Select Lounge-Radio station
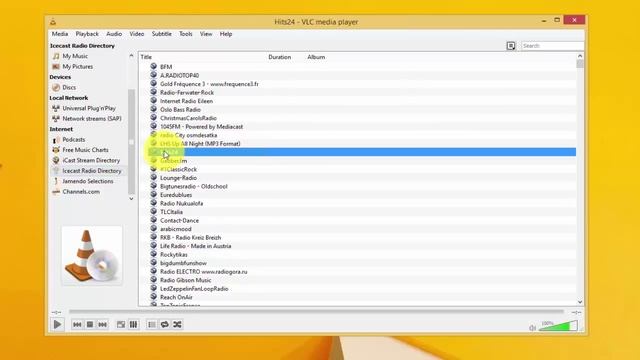This screenshot has width=640, height=360. [x=178, y=178]
